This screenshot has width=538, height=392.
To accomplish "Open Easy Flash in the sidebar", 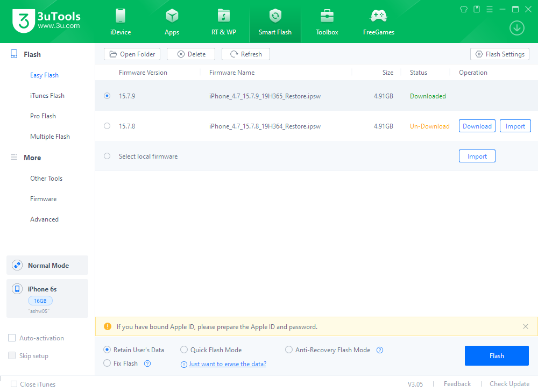I will 44,75.
